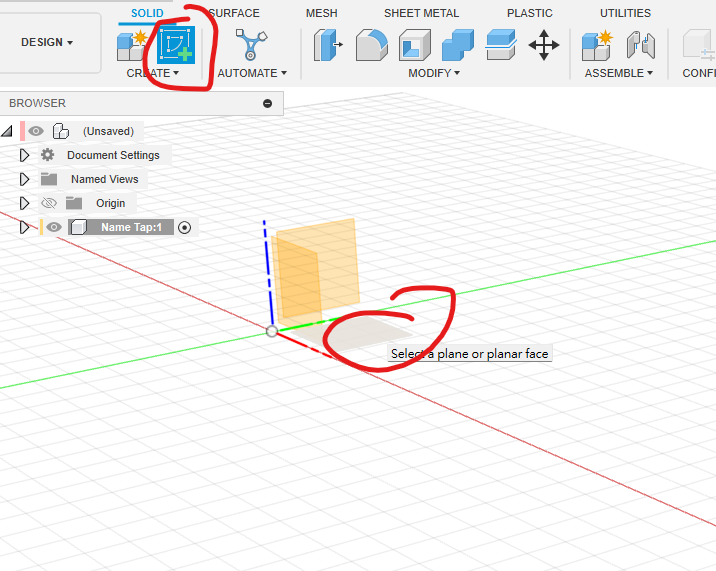Click the New Component icon in Create
The image size is (716, 571).
coord(131,45)
